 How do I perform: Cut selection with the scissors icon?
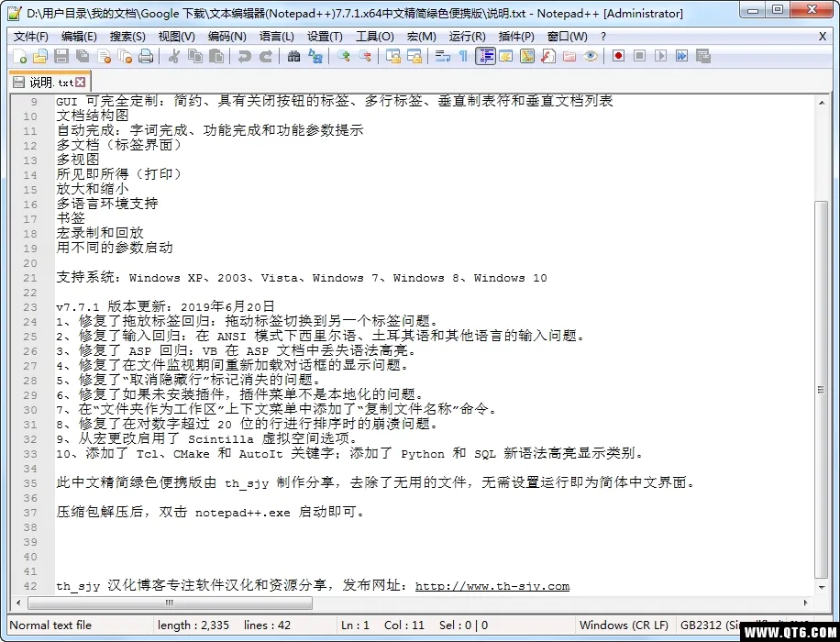point(173,56)
